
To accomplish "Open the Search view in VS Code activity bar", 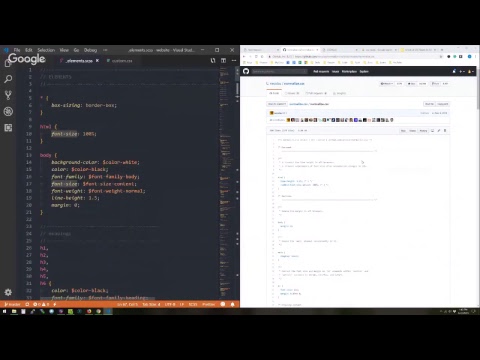I will [8, 79].
